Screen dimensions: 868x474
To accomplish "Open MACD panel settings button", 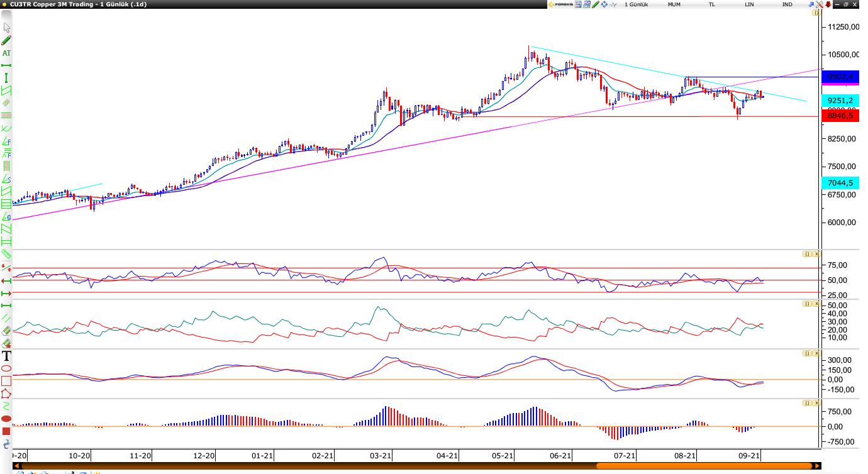I will click(x=806, y=354).
